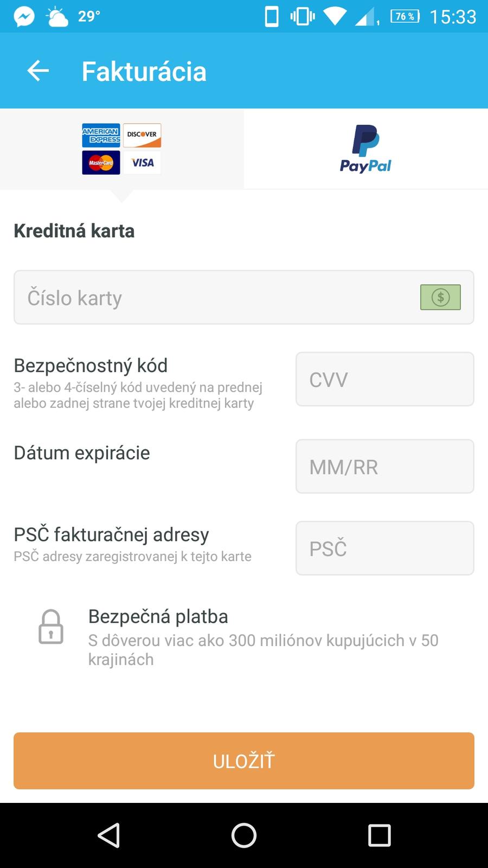This screenshot has height=868, width=488.
Task: Tap the green cash icon in the card field
Action: point(440,297)
